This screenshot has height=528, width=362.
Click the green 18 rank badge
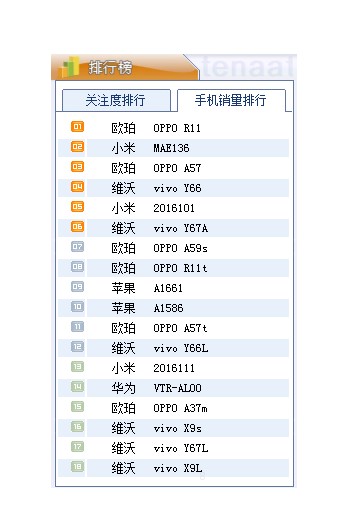tap(77, 467)
